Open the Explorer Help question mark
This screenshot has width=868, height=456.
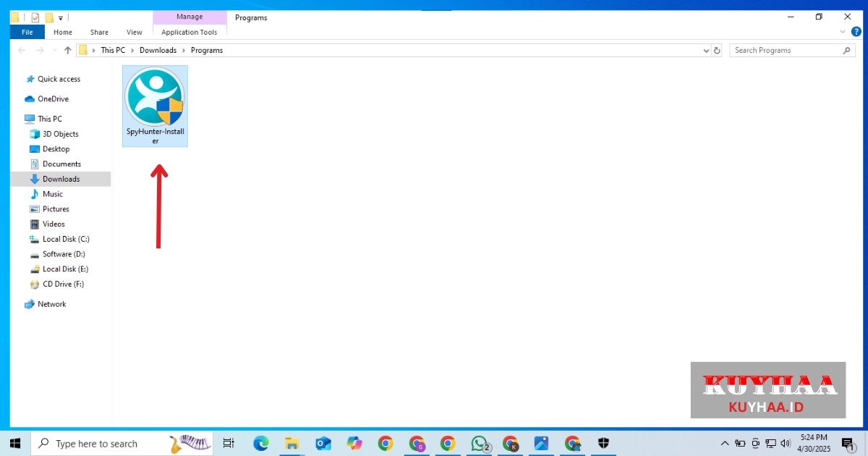856,32
